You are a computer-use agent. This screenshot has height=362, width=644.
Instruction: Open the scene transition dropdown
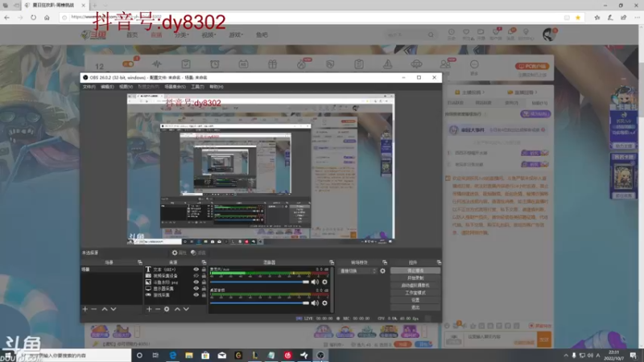point(357,271)
